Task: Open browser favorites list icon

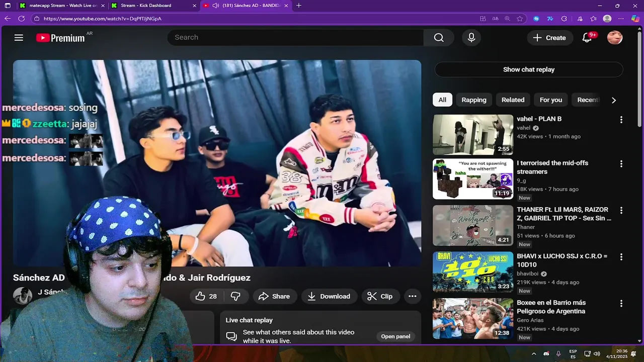Action: [593, 19]
